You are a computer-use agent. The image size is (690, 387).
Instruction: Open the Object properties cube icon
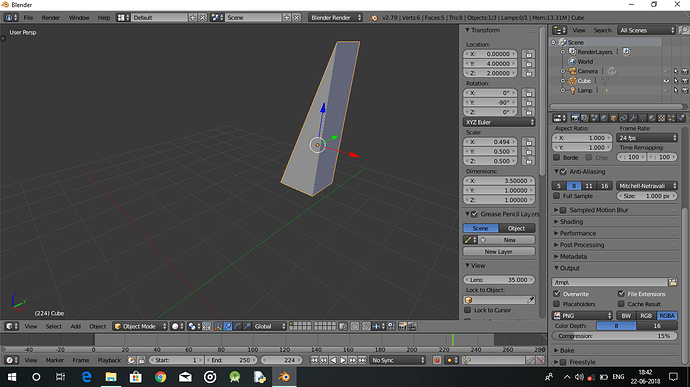tap(614, 118)
